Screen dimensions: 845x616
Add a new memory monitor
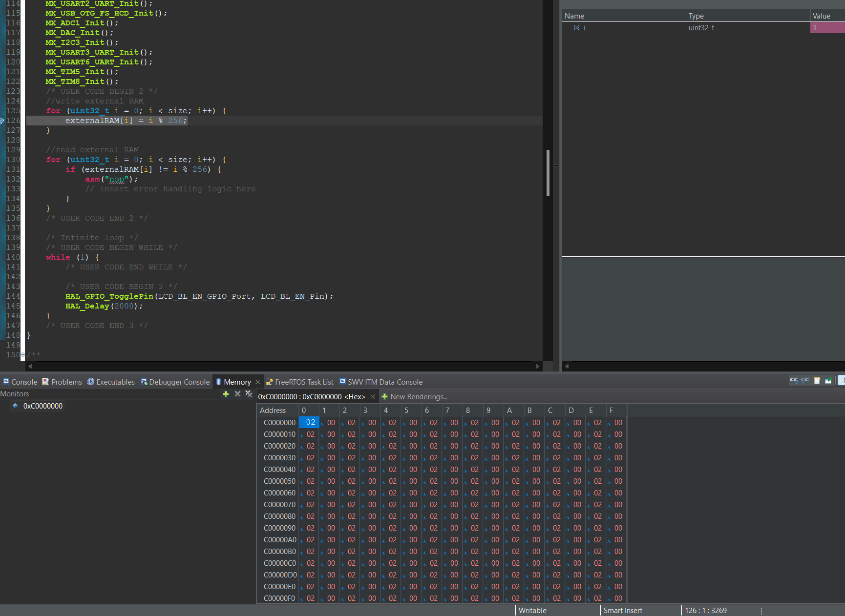click(226, 394)
